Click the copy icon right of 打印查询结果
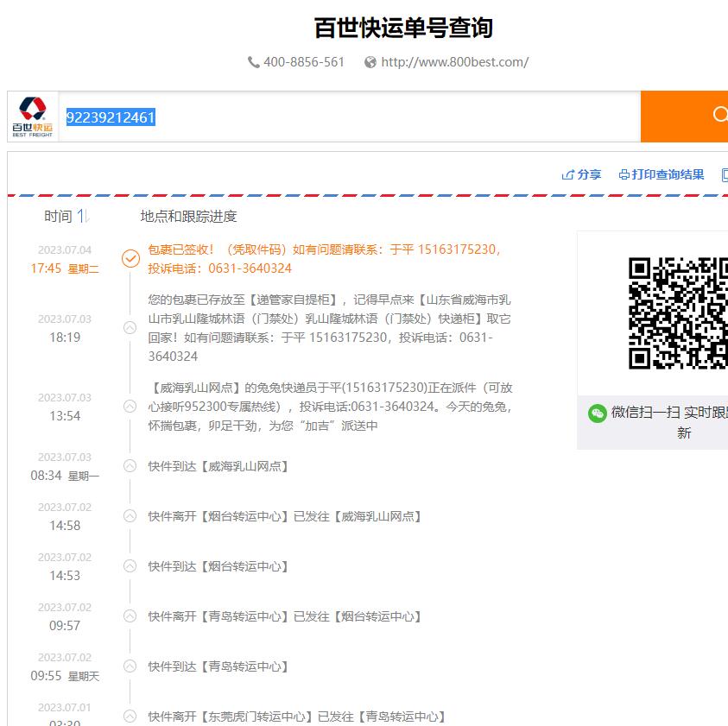The width and height of the screenshot is (728, 726). coord(725,175)
